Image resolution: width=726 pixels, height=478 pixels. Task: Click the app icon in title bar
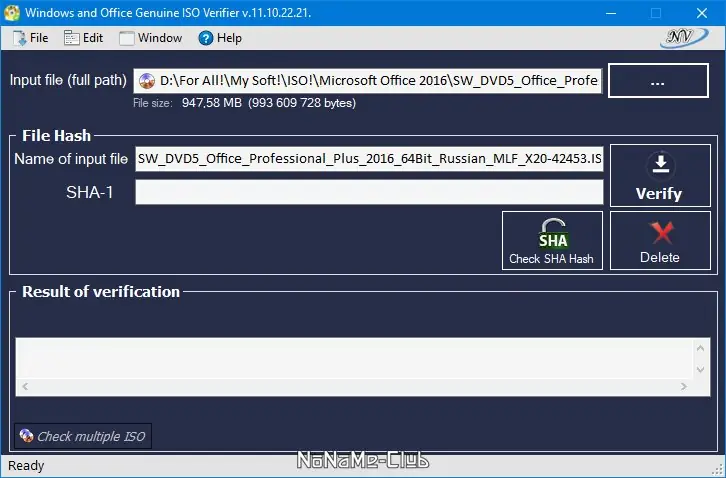coord(12,13)
